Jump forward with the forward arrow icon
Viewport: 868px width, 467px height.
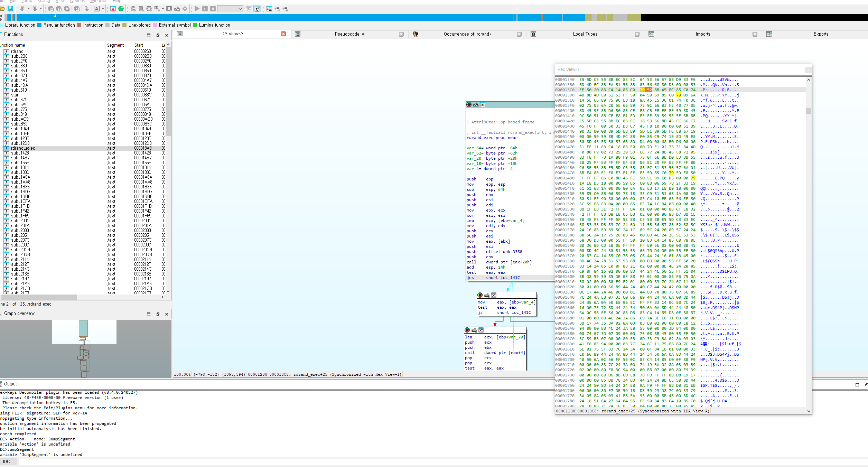[x=35, y=9]
